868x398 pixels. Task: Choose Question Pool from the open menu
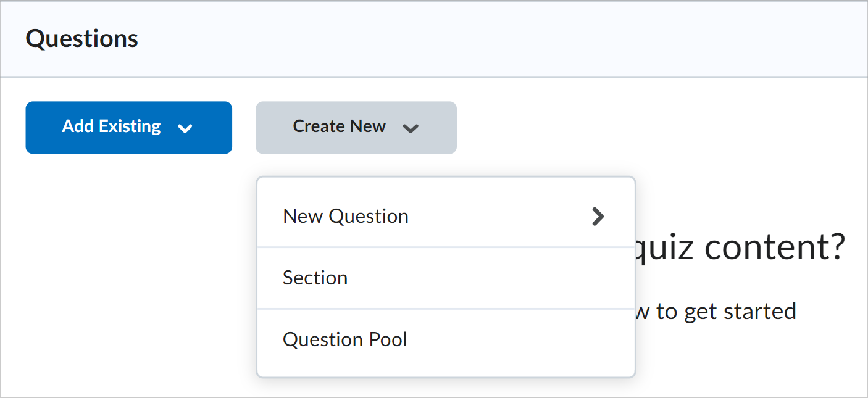pyautogui.click(x=344, y=339)
